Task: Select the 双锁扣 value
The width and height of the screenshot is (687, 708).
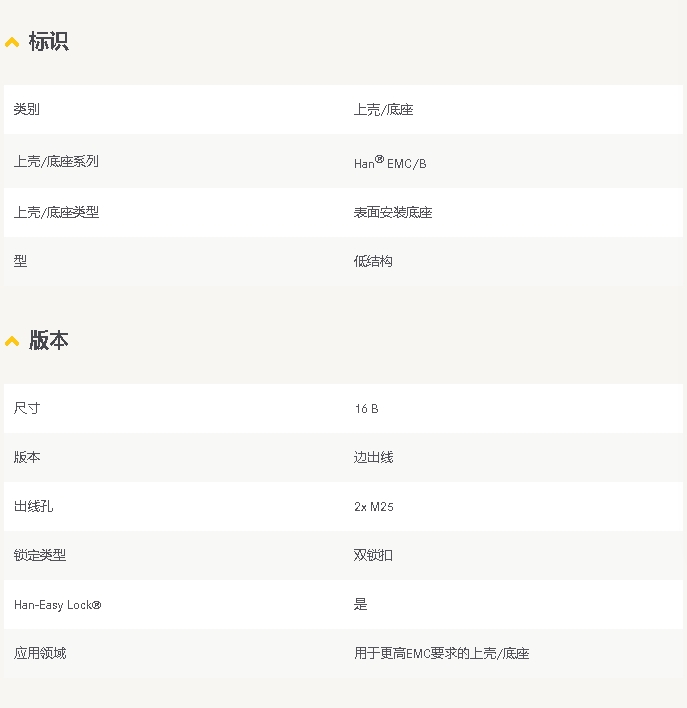Action: point(373,555)
